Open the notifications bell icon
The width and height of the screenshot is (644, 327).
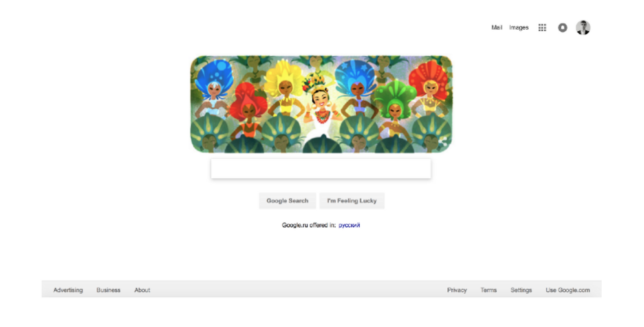[562, 28]
